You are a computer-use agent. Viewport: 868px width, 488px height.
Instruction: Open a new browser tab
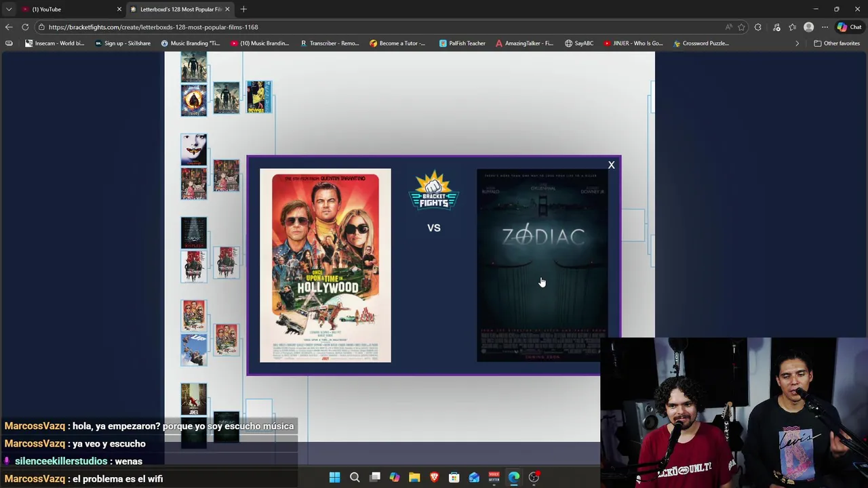[x=243, y=9]
